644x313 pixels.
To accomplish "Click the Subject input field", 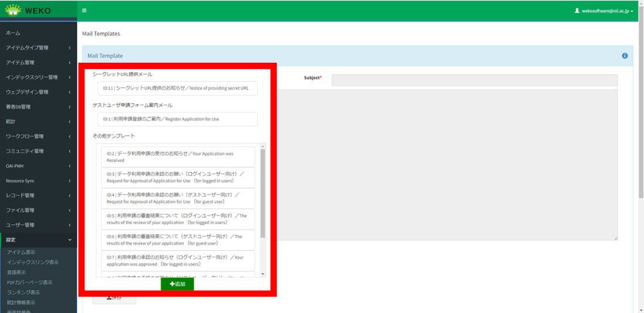I will (x=474, y=80).
